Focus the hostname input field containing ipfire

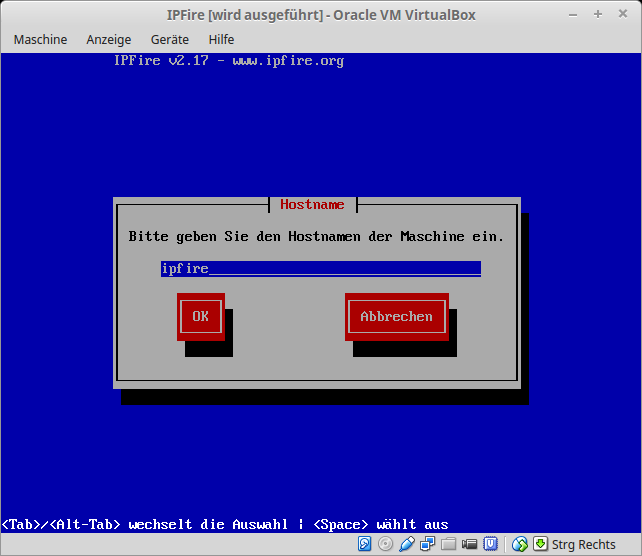[321, 269]
